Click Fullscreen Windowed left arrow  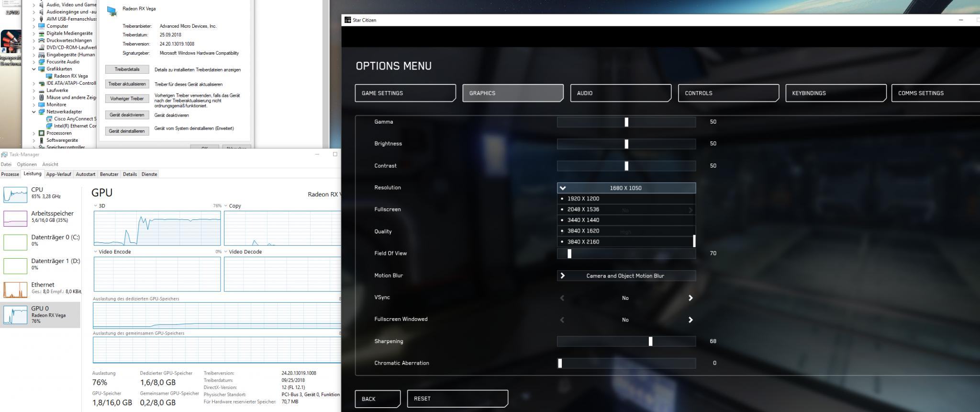point(562,320)
